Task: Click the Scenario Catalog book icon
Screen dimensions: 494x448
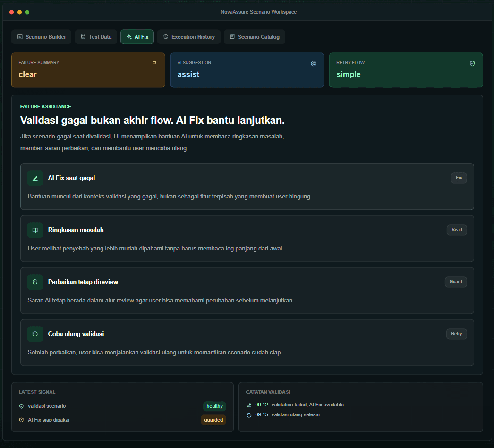Action: tap(232, 37)
